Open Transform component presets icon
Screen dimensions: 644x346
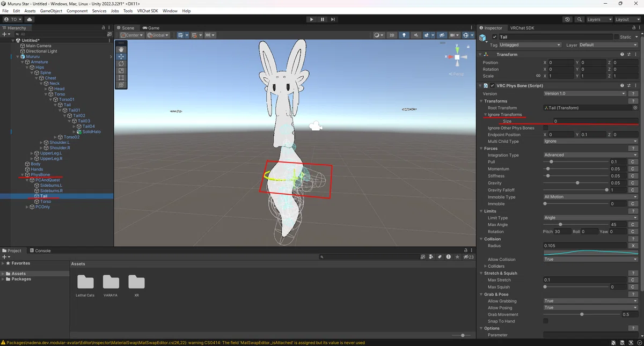pyautogui.click(x=628, y=54)
